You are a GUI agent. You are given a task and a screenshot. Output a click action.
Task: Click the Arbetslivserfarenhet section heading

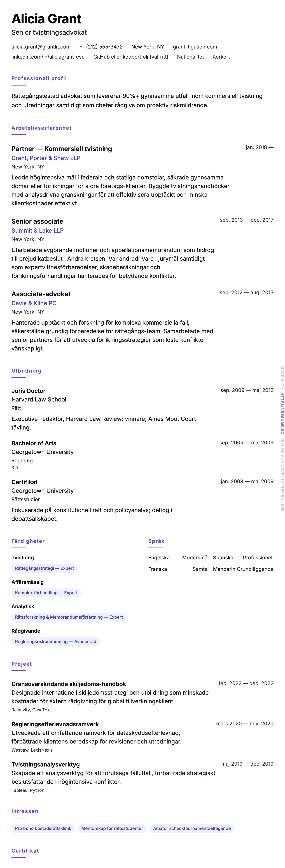(x=41, y=128)
